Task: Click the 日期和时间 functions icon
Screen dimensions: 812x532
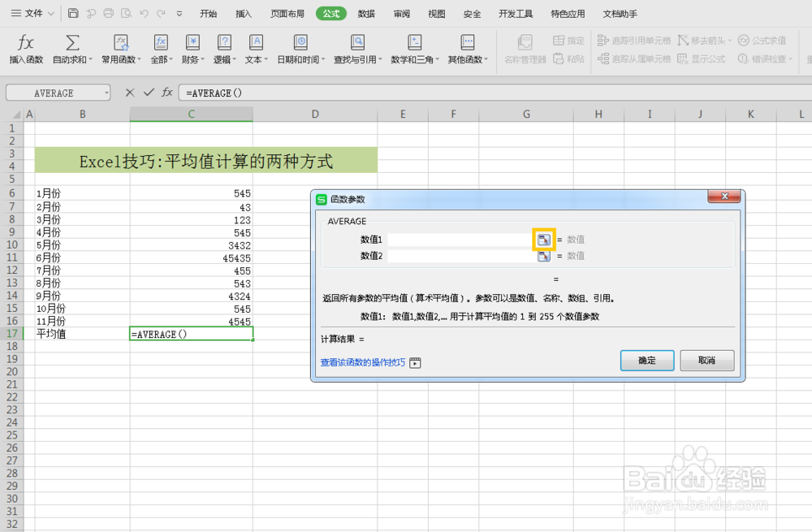Action: 300,49
